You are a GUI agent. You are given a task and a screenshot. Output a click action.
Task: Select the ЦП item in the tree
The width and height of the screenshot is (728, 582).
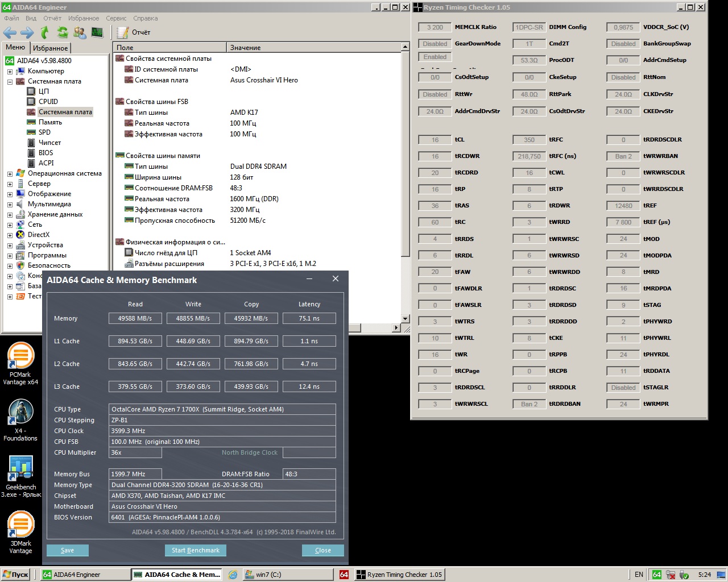pyautogui.click(x=44, y=92)
